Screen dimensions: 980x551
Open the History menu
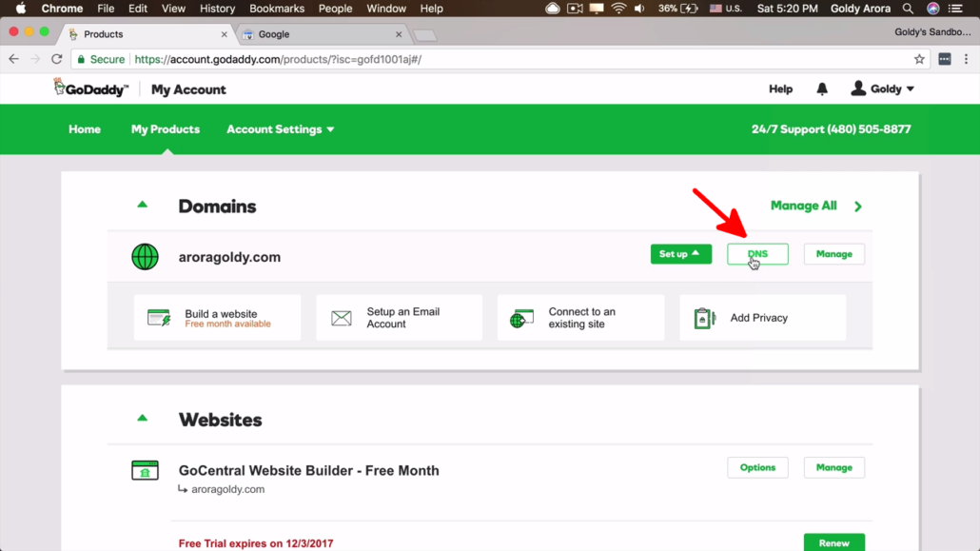[218, 9]
